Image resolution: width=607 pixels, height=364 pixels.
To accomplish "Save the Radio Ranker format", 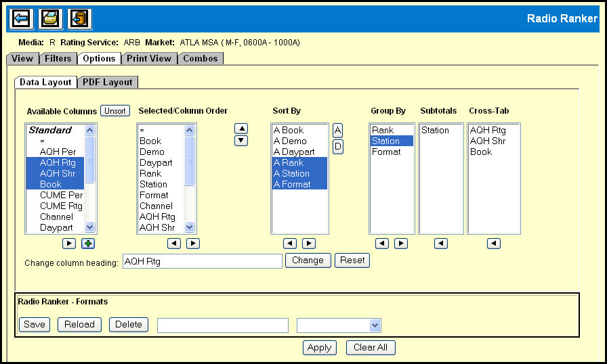I will click(x=35, y=324).
